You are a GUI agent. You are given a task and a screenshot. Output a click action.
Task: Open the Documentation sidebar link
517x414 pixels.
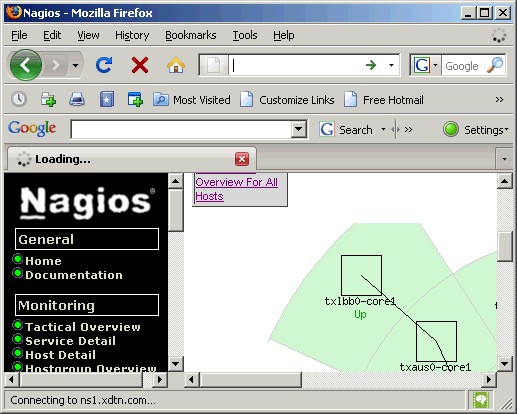[x=74, y=275]
